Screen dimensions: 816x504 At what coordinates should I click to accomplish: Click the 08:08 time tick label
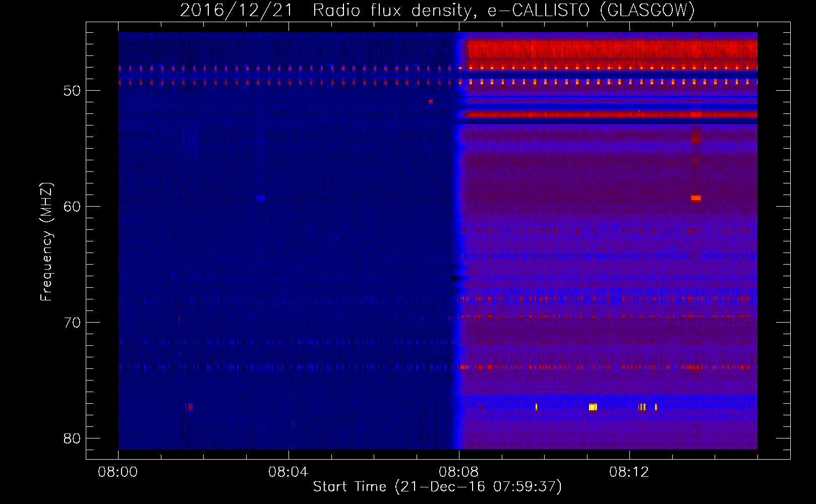(458, 472)
